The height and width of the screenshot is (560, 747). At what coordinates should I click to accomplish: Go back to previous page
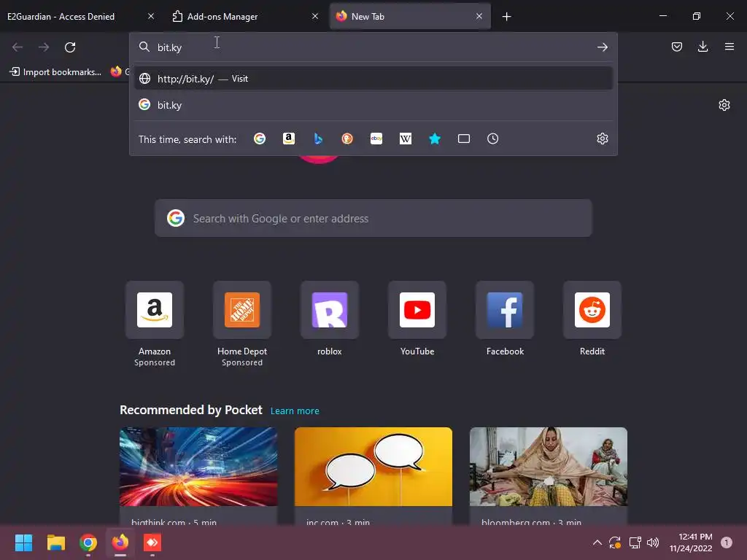coord(18,47)
